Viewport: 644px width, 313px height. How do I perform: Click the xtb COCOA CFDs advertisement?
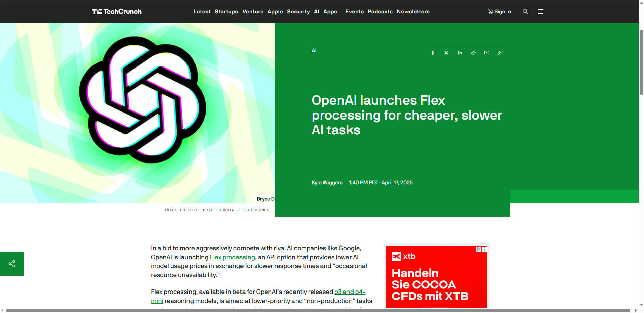tap(437, 277)
